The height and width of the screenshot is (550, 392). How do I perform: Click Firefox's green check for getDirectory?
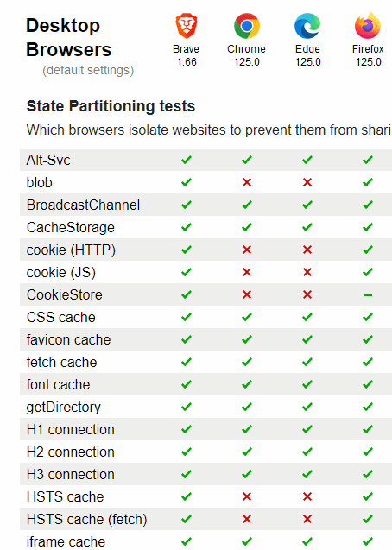click(368, 407)
